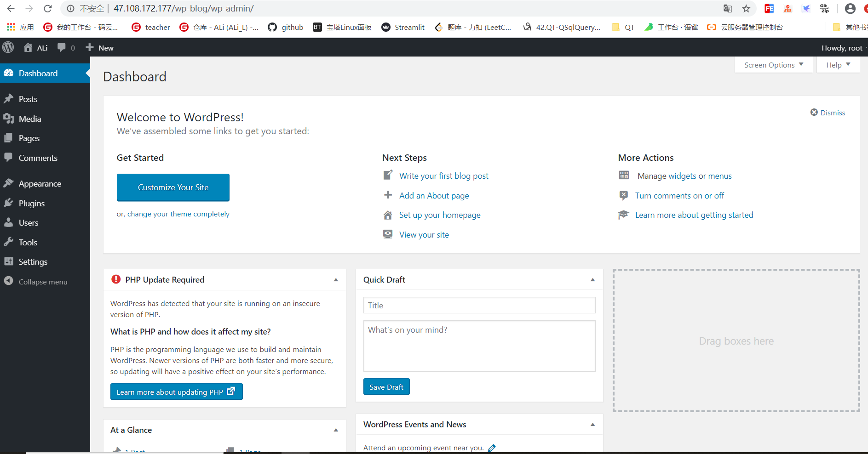Open the Comments sidebar menu
Viewport: 868px width, 454px height.
pyautogui.click(x=45, y=158)
